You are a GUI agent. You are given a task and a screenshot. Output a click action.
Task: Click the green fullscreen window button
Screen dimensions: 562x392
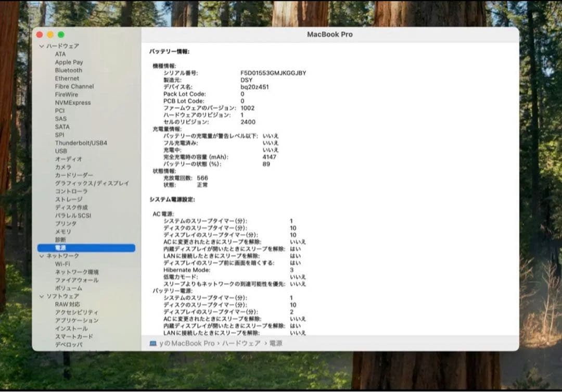[x=61, y=35]
